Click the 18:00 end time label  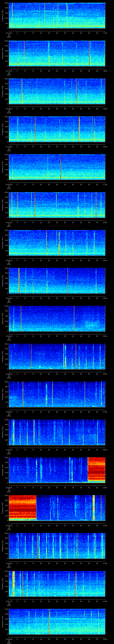[x=105, y=71]
